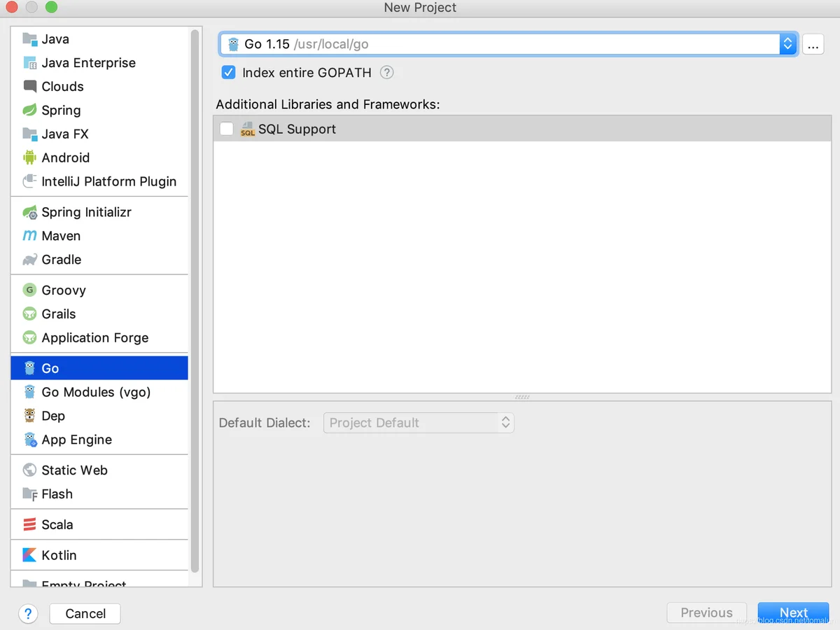Click the Scala red bars icon
The width and height of the screenshot is (840, 630).
coord(29,524)
